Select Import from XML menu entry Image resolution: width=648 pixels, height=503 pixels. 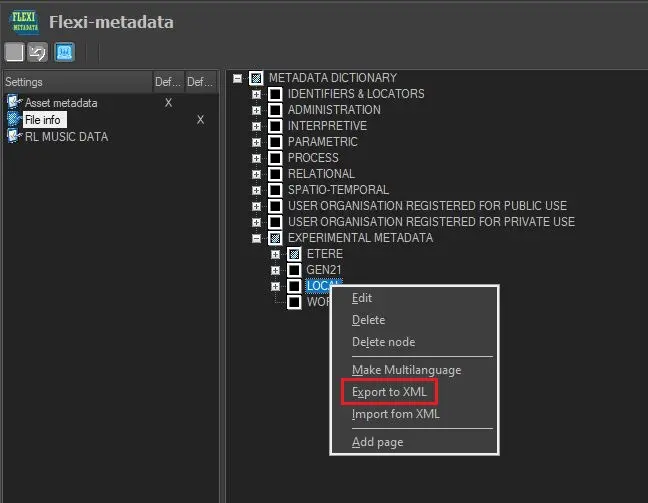[395, 414]
